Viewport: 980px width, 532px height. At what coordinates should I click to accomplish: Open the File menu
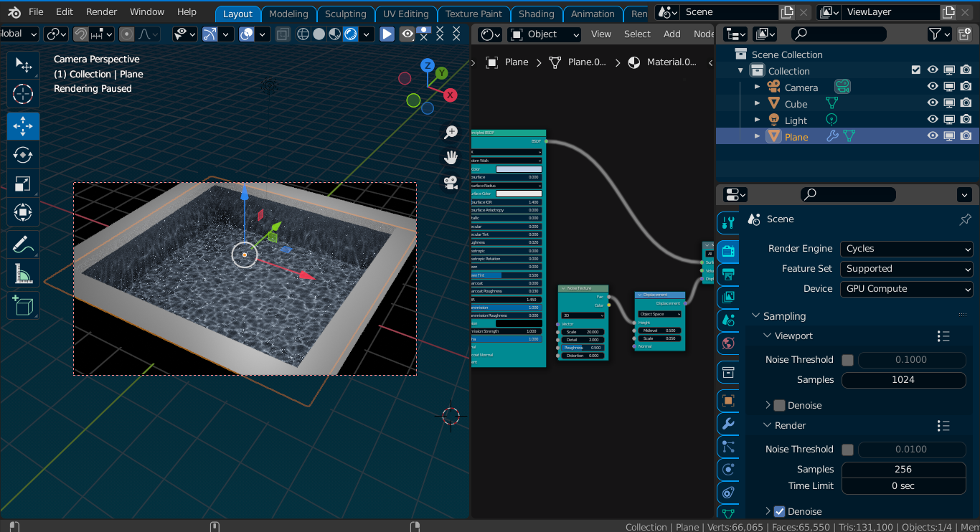(x=36, y=12)
